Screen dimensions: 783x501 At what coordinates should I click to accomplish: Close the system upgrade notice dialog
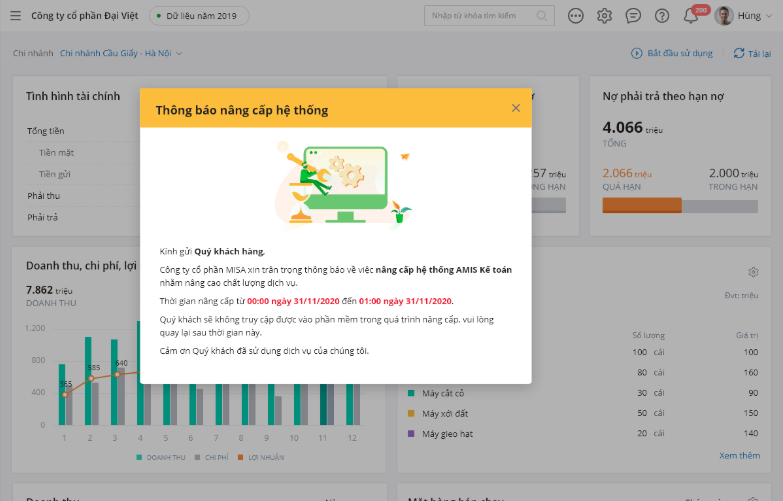click(516, 108)
